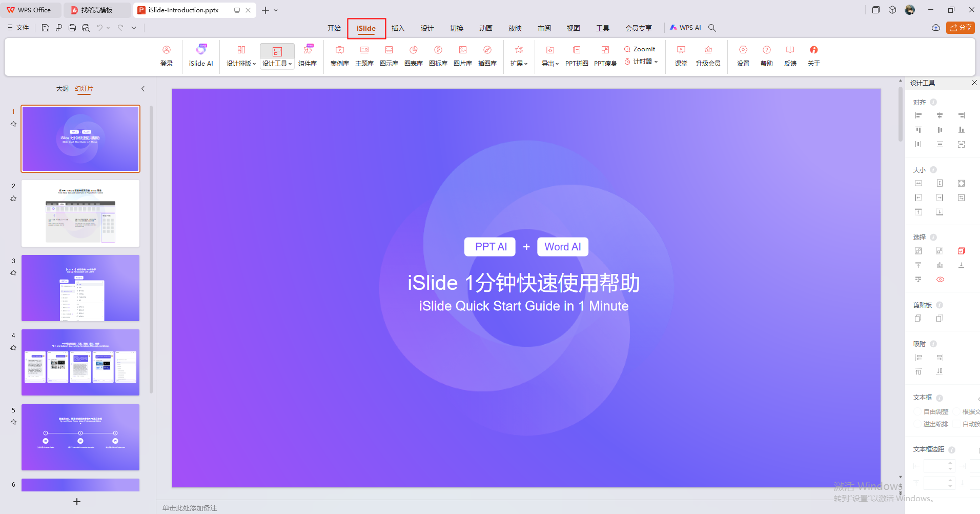The width and height of the screenshot is (980, 514).
Task: Click the search magnifier icon
Action: (712, 28)
